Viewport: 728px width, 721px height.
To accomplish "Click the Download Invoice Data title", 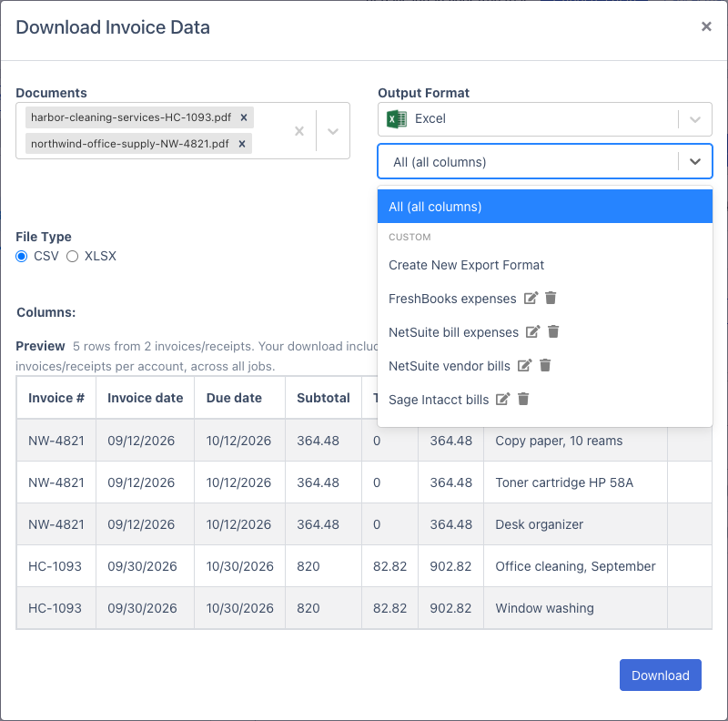I will [113, 27].
